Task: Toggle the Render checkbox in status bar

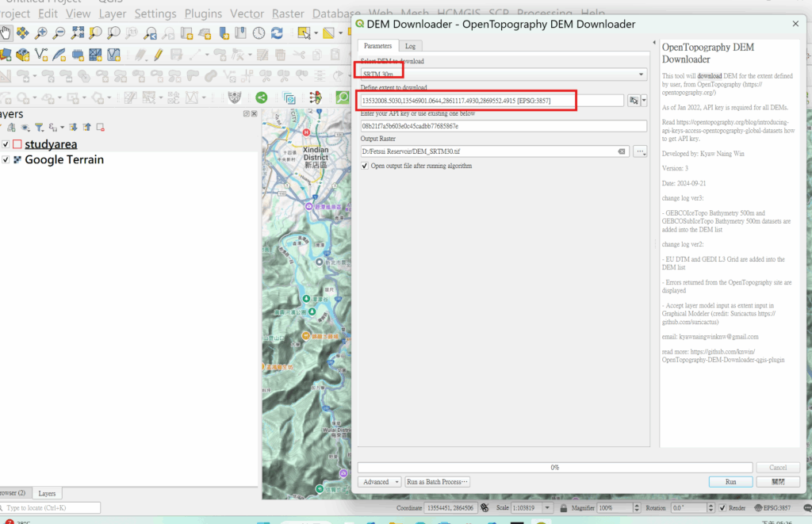Action: [x=722, y=508]
